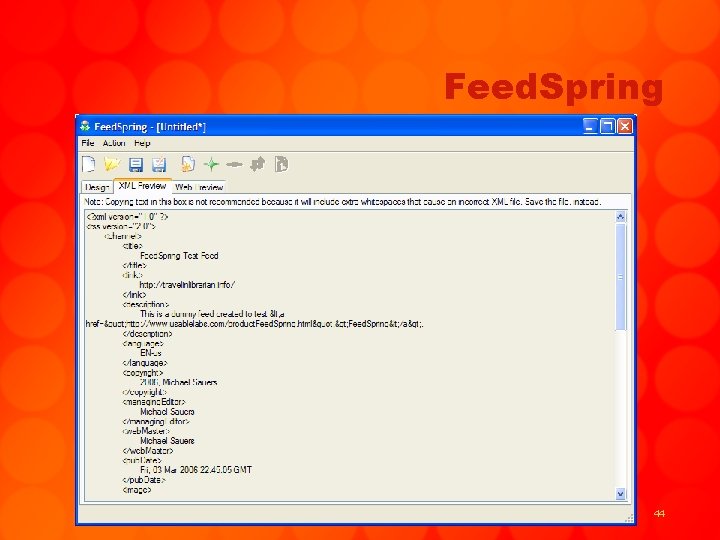The height and width of the screenshot is (540, 720).
Task: Click the FeedSpring title bar app icon
Action: coord(85,126)
